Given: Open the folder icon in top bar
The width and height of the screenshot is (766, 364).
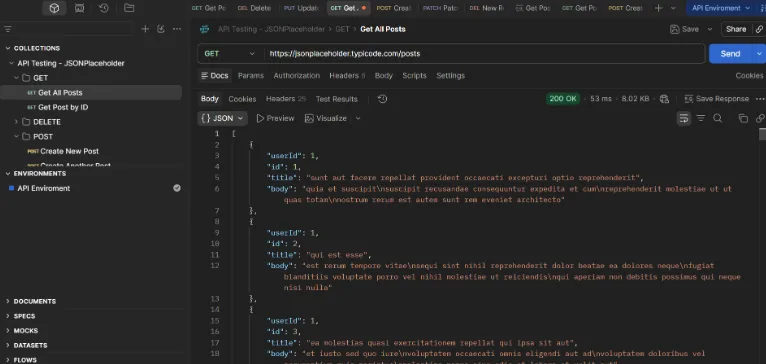Looking at the screenshot, I should point(129,8).
